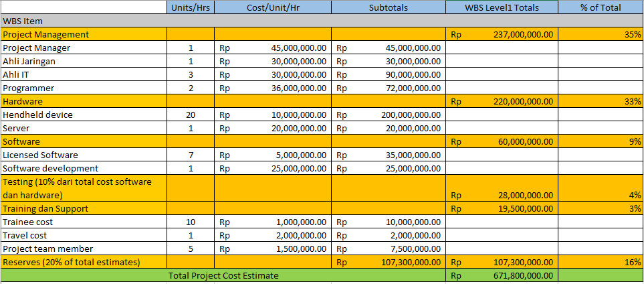The height and width of the screenshot is (284, 644).
Task: Select the Licensed Software subtotal 35,000,000.00
Action: 389,155
